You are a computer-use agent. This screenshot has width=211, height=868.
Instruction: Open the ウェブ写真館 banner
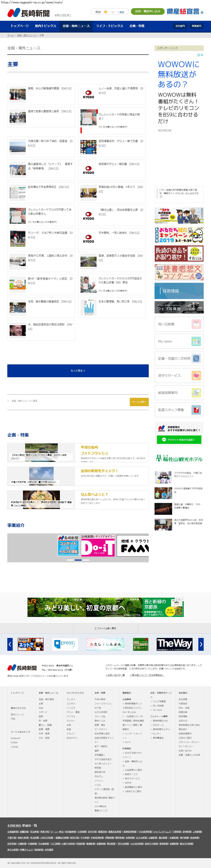pos(179,307)
